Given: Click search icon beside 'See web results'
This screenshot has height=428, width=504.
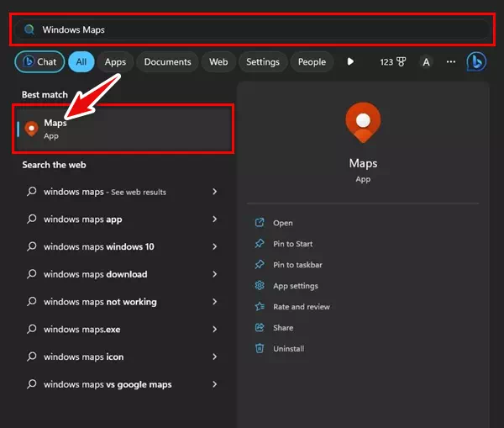Looking at the screenshot, I should [x=32, y=192].
